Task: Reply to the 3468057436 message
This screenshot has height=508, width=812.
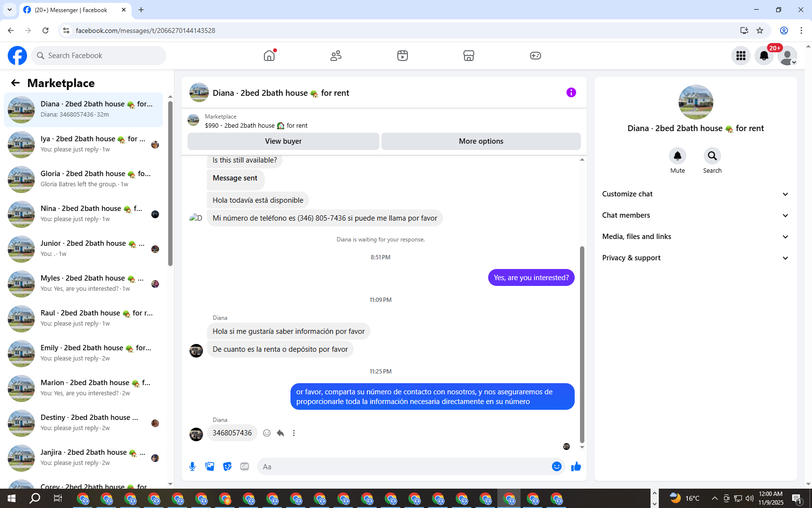Action: point(280,433)
